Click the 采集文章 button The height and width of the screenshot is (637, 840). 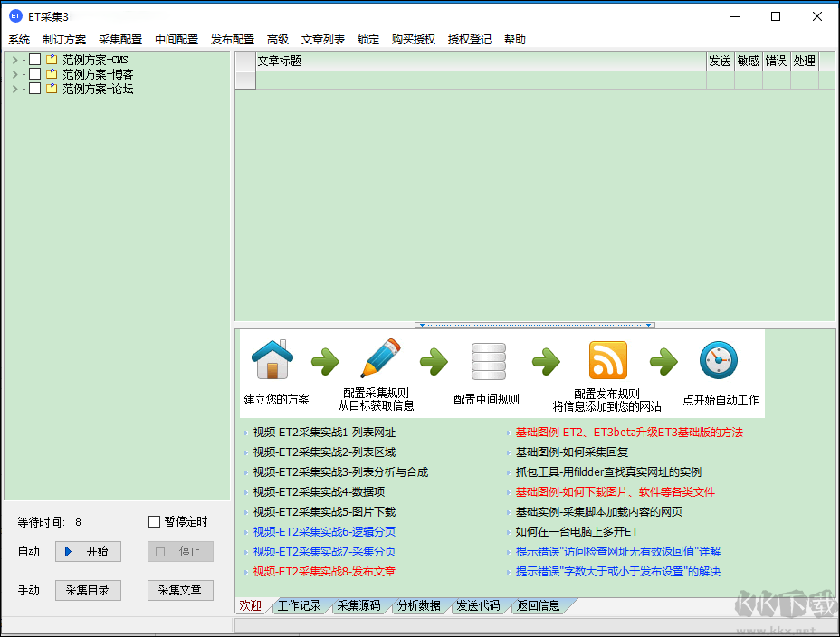[180, 590]
